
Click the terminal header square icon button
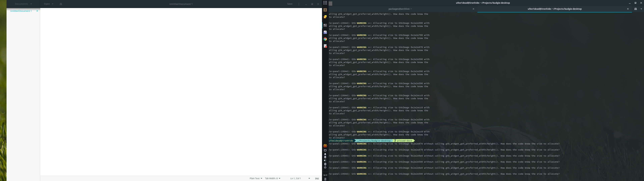point(331,4)
